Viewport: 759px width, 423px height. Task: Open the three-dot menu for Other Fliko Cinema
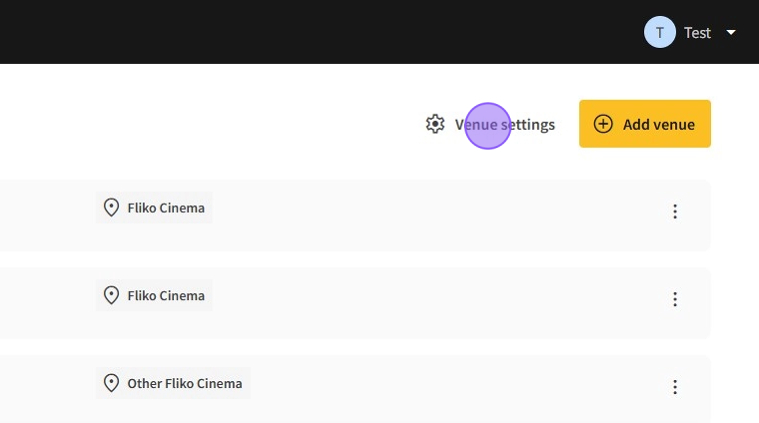coord(675,387)
